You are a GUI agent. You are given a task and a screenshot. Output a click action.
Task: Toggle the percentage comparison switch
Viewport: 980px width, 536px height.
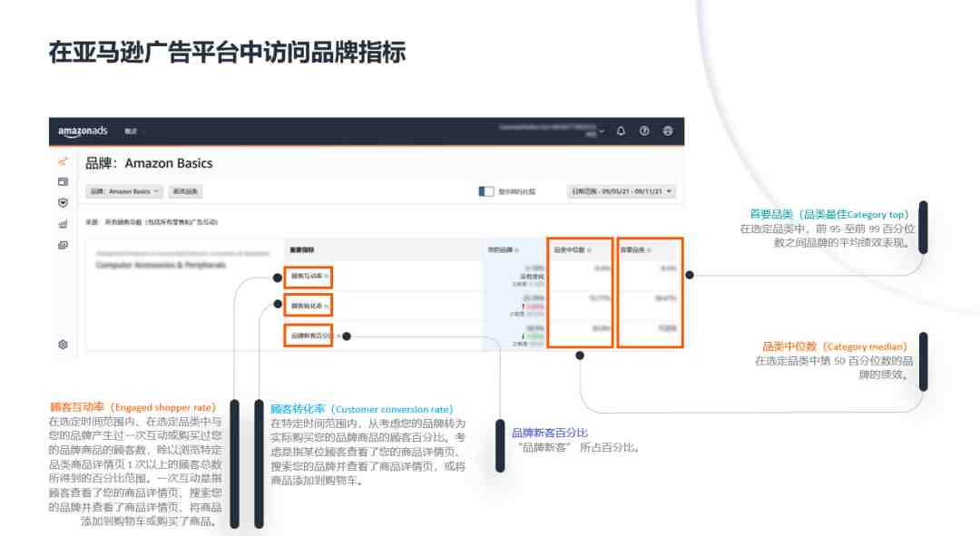coord(486,191)
